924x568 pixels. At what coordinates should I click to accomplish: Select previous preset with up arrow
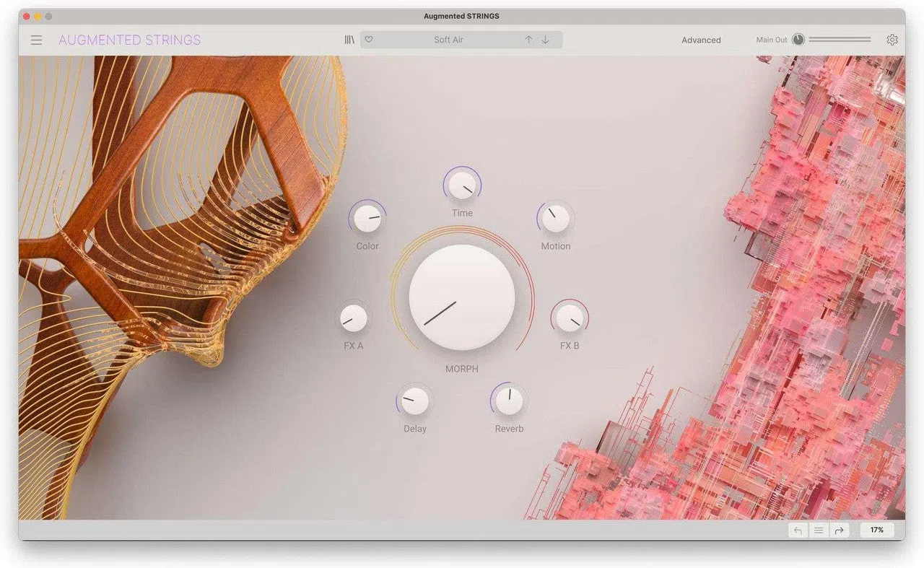coord(528,40)
